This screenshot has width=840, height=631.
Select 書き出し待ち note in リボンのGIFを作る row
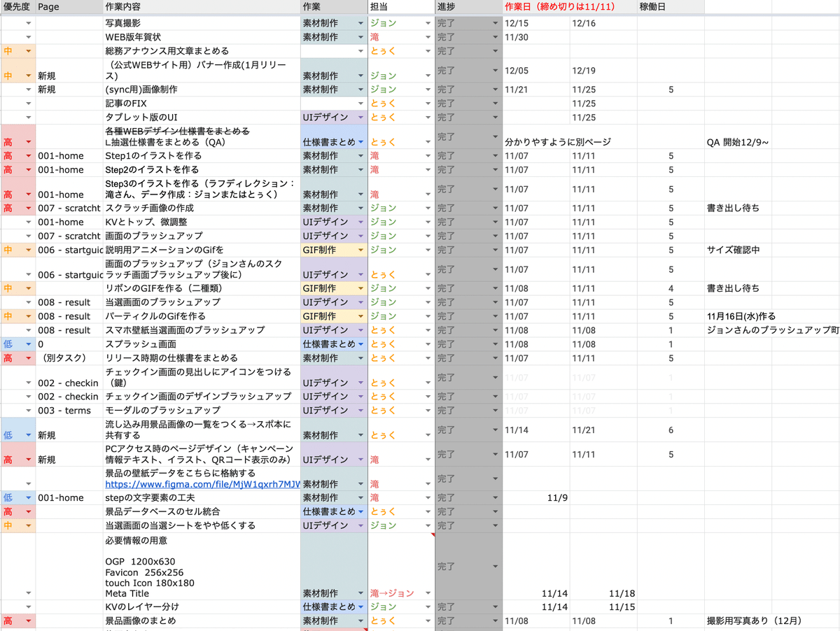click(x=738, y=288)
